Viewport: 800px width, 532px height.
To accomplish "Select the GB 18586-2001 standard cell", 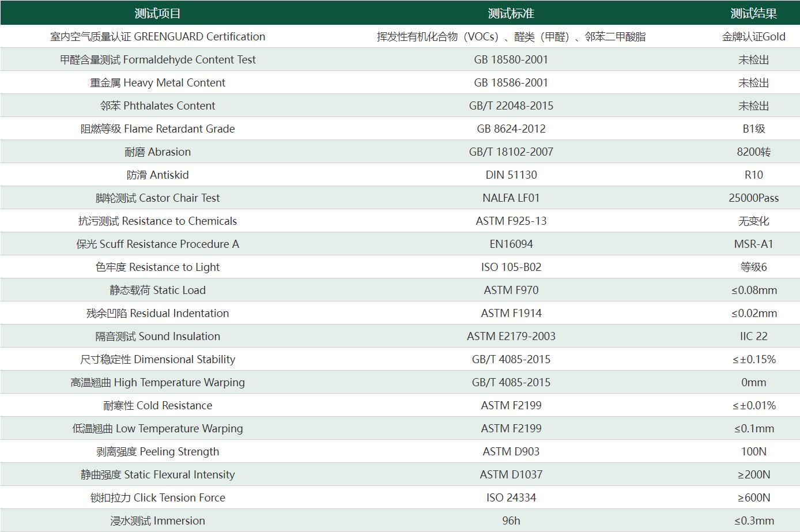I will (x=511, y=82).
